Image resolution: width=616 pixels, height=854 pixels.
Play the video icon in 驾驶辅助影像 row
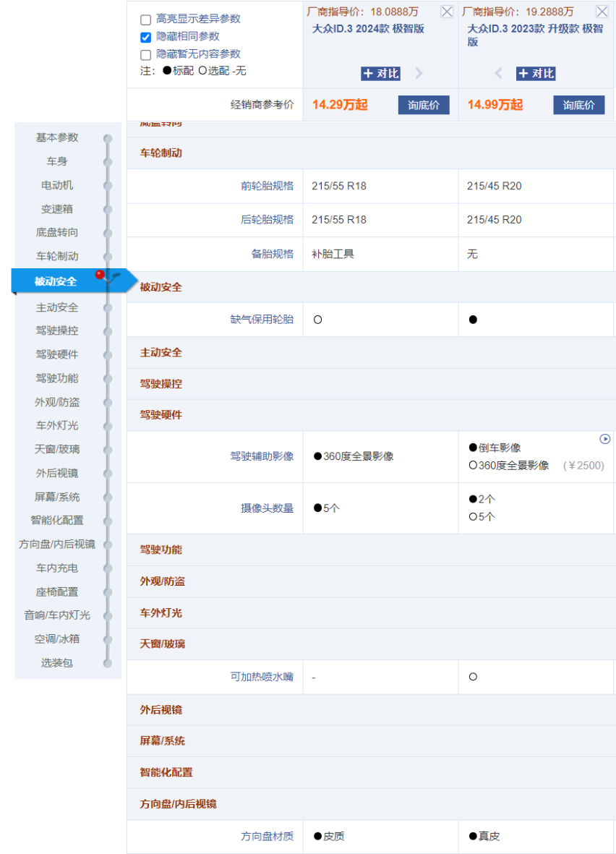pyautogui.click(x=604, y=439)
